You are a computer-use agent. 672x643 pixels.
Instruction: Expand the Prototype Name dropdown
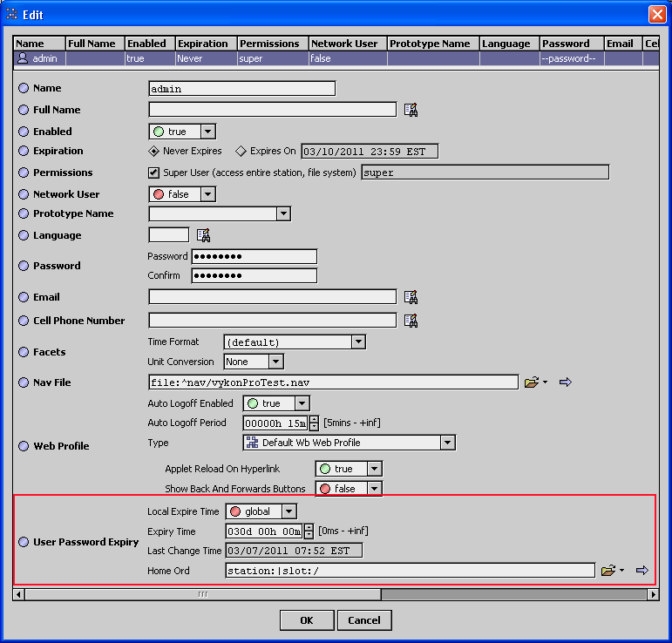(282, 213)
